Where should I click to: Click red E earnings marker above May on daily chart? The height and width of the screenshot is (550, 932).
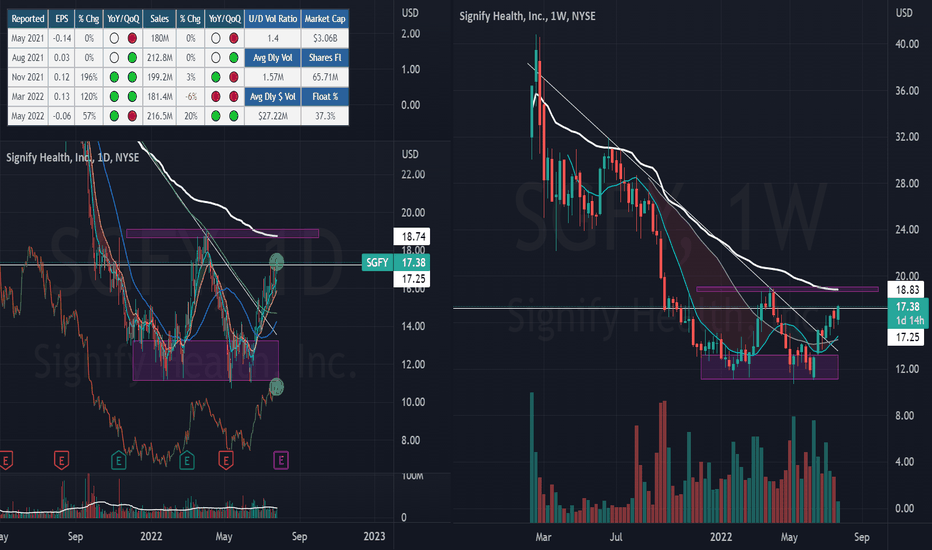tap(226, 460)
